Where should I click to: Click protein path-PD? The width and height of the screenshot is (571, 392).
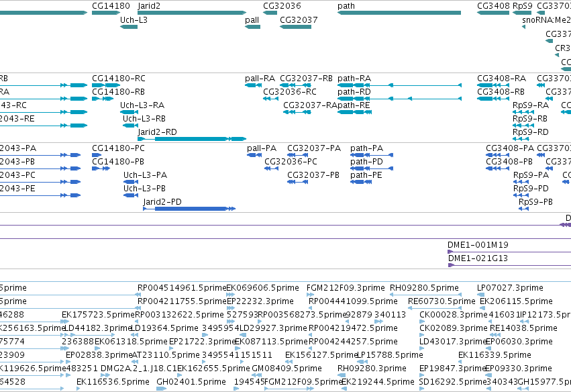pos(372,168)
